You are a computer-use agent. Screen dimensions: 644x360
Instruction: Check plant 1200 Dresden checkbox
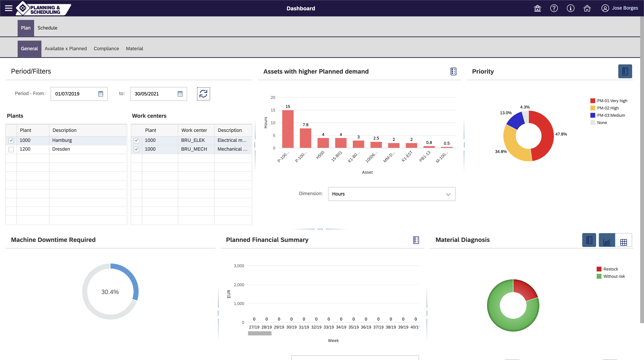coord(11,149)
